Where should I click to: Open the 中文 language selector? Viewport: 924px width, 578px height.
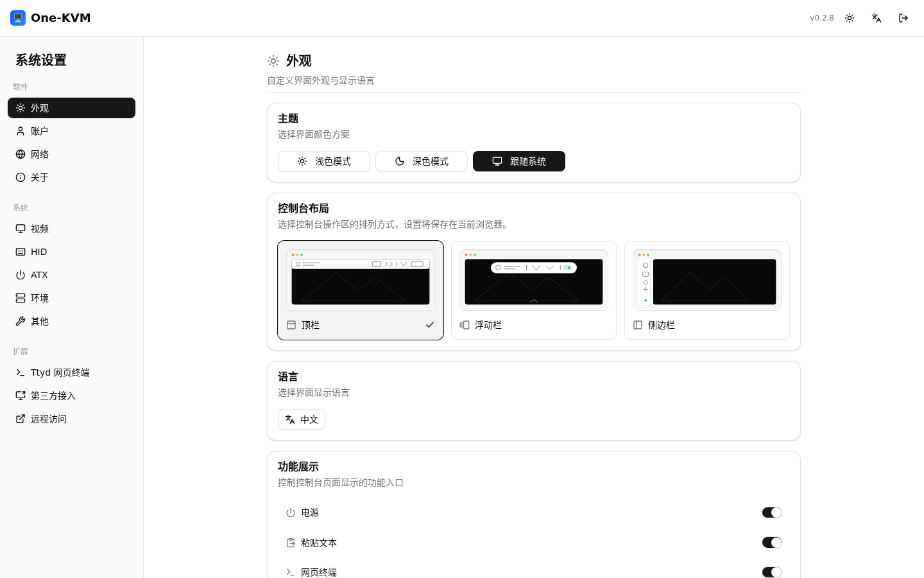point(302,419)
